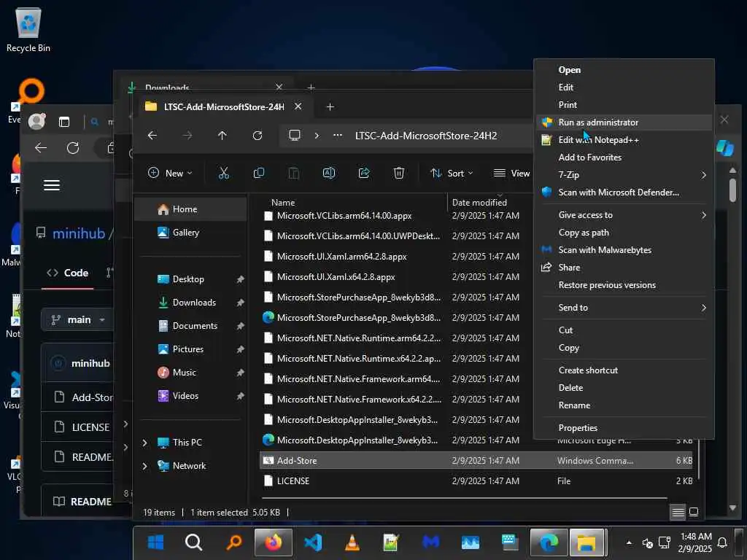Switch to details view icon in status bar
The height and width of the screenshot is (560, 747).
click(678, 513)
